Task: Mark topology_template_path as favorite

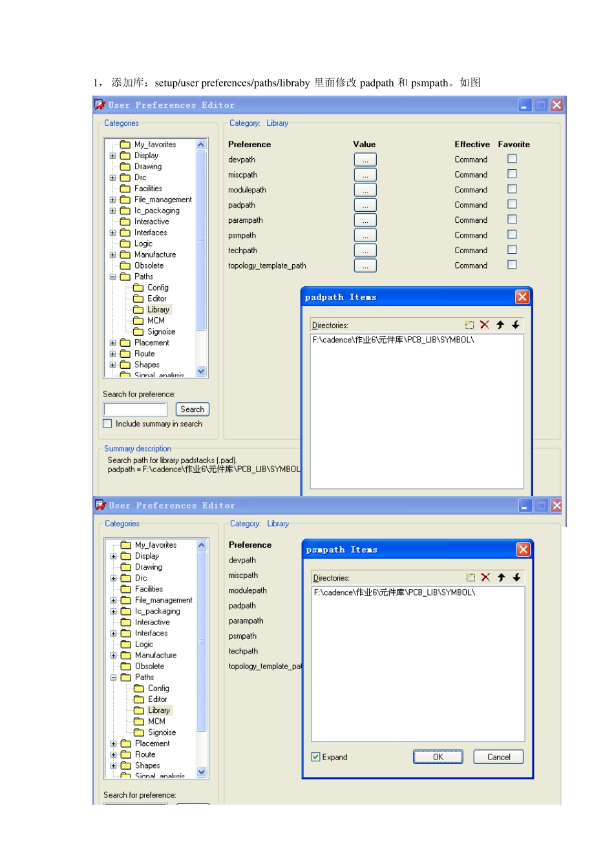Action: tap(512, 265)
